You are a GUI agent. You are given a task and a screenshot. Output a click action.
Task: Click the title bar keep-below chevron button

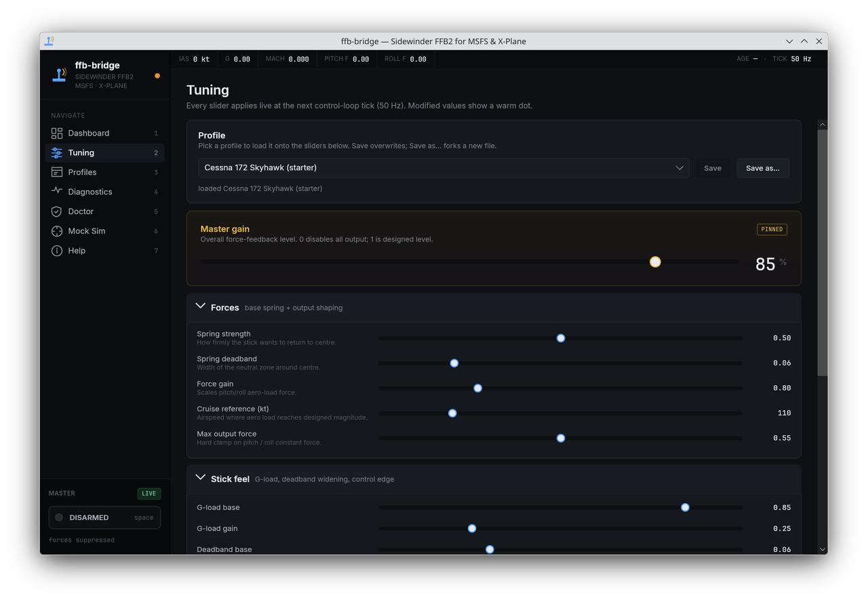[x=789, y=41]
